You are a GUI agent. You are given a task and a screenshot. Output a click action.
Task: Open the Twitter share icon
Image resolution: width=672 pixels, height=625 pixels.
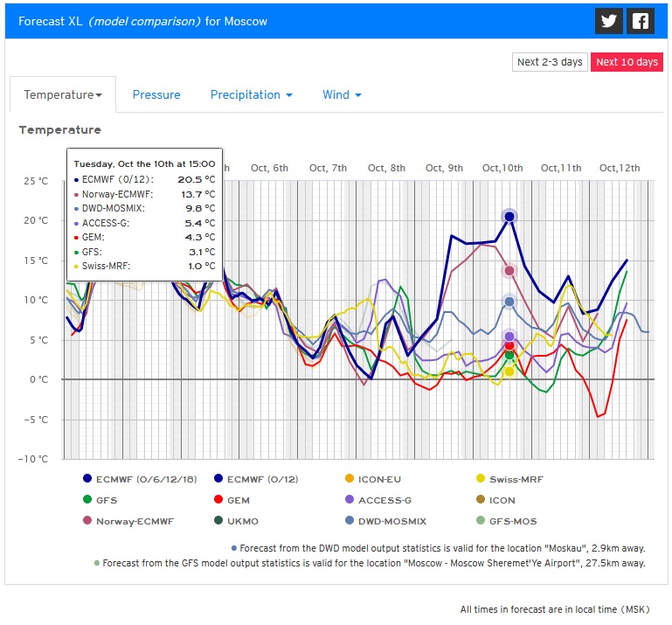pos(608,21)
